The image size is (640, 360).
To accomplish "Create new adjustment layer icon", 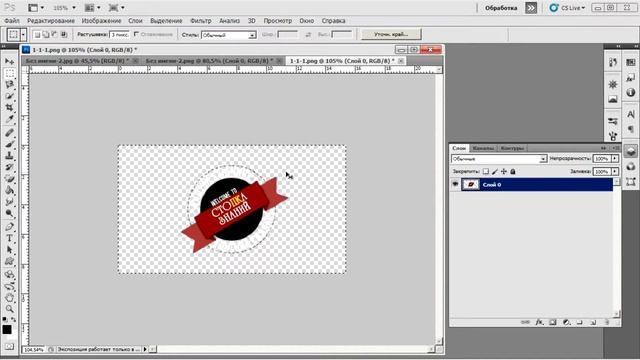I will pyautogui.click(x=566, y=322).
